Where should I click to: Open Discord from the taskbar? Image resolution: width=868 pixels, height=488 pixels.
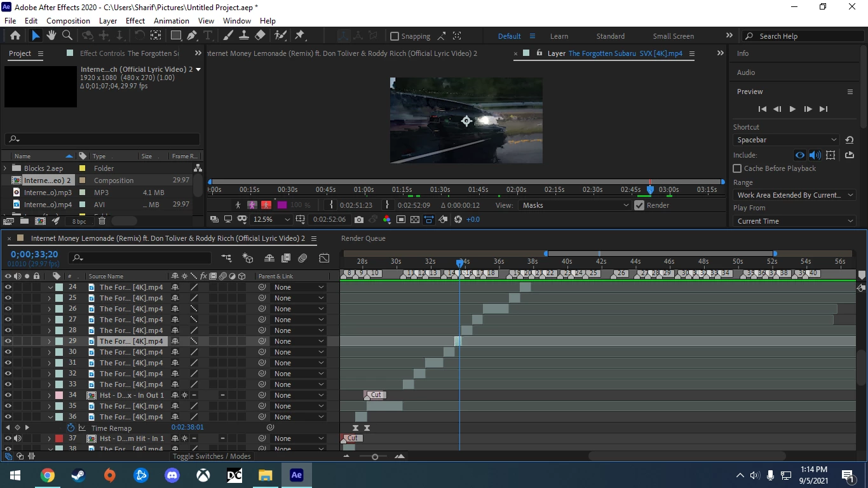(x=172, y=475)
